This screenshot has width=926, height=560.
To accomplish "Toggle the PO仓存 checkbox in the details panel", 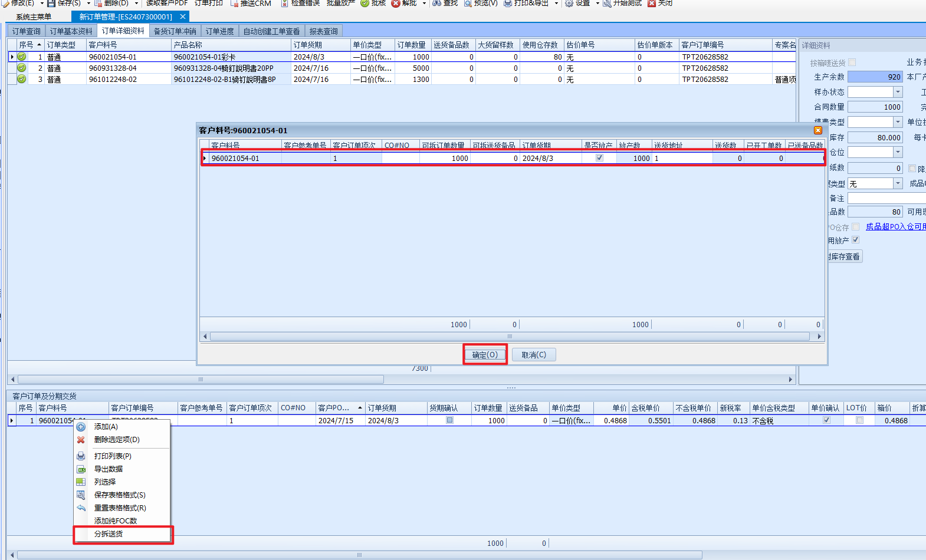I will click(855, 227).
